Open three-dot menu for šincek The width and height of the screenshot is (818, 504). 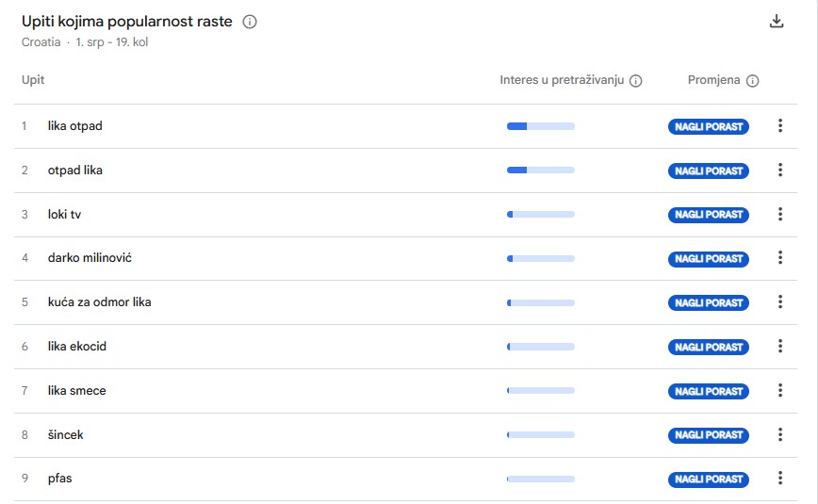click(780, 434)
